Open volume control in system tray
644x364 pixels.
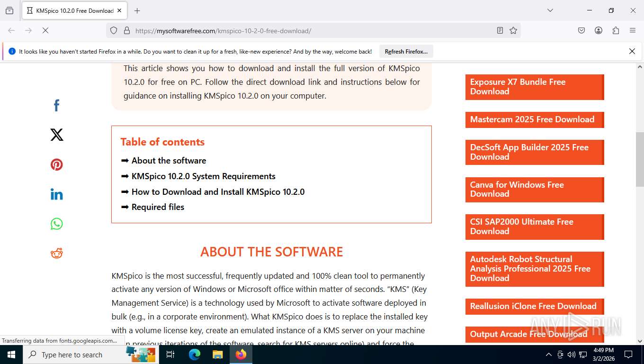[572, 355]
